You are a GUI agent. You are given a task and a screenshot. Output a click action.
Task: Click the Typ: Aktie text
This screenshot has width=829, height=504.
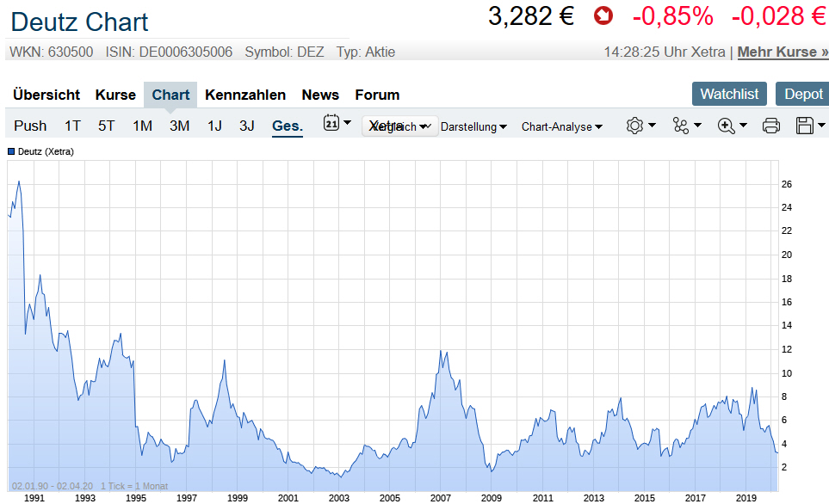tap(365, 52)
